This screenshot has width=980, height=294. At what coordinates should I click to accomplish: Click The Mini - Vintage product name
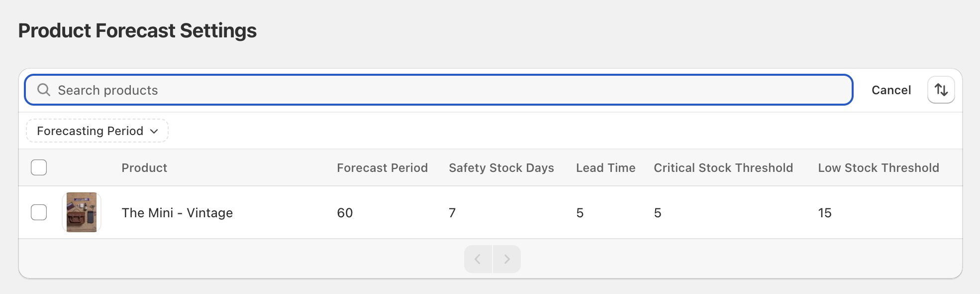(x=177, y=213)
